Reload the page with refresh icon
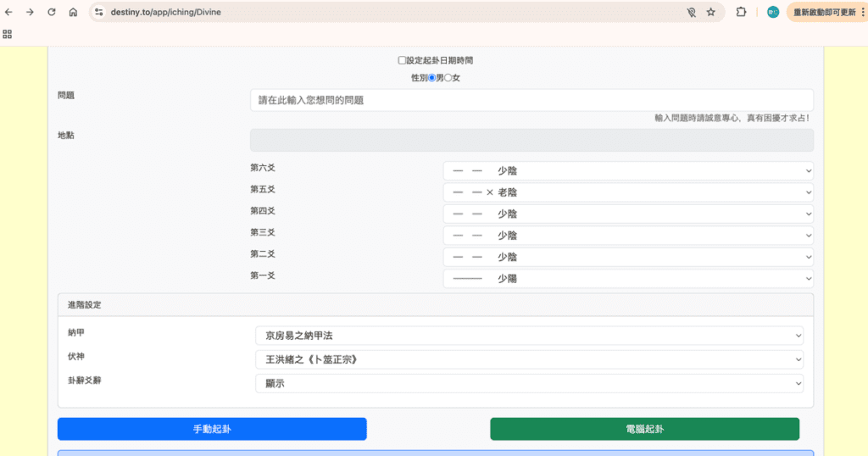This screenshot has width=868, height=456. (52, 13)
